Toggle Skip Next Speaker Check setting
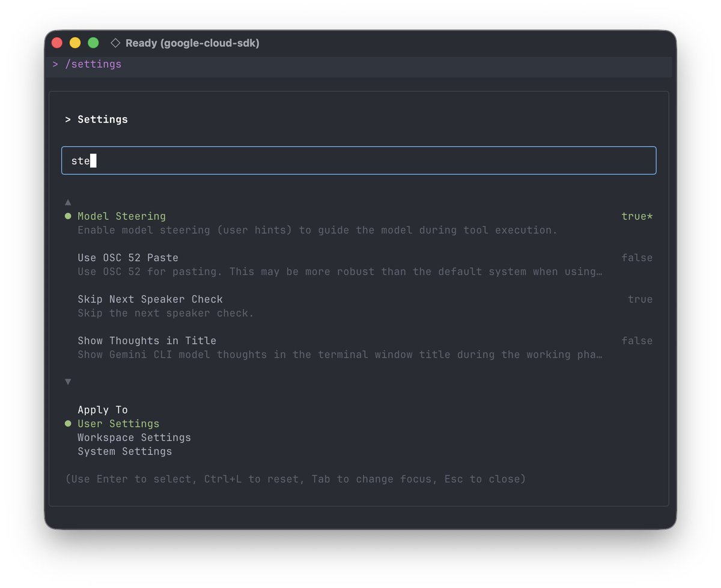 [x=150, y=299]
